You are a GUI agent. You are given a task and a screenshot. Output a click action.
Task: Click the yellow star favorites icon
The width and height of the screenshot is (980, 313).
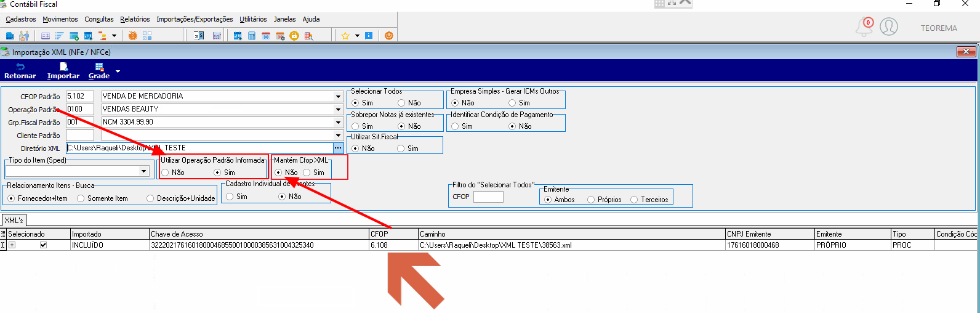point(345,36)
